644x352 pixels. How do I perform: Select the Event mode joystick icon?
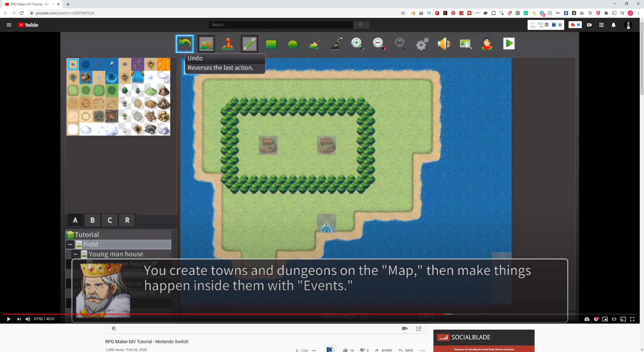[228, 44]
